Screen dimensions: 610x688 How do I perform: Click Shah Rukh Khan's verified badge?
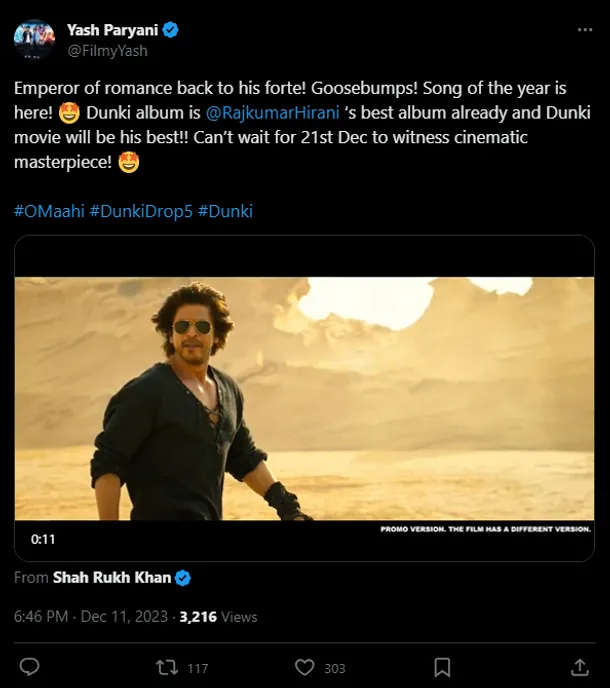click(x=183, y=578)
